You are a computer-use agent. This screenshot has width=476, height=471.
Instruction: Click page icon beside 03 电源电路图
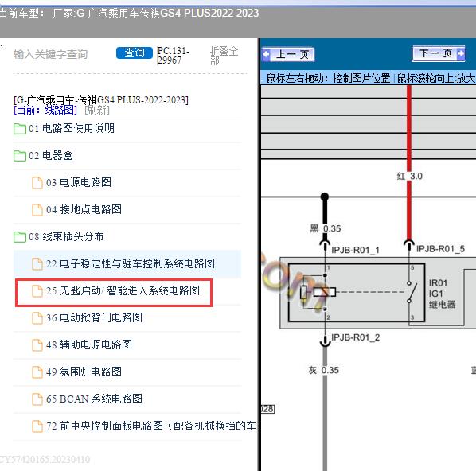pos(37,183)
